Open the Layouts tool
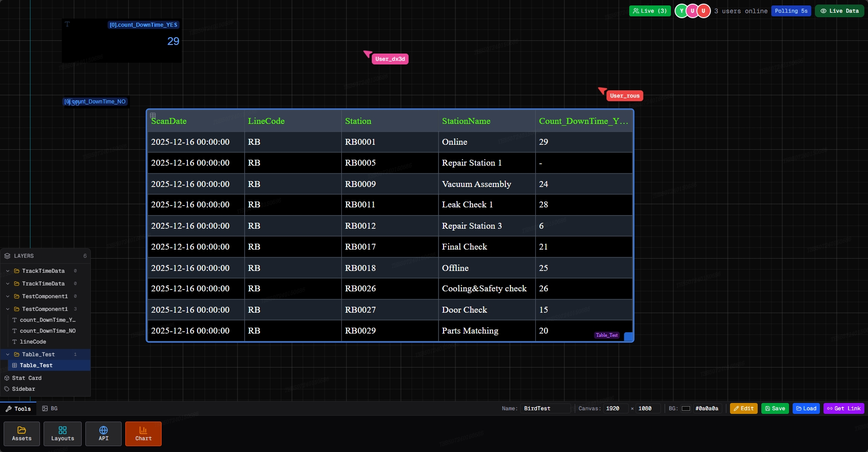The height and width of the screenshot is (452, 868). (x=63, y=433)
